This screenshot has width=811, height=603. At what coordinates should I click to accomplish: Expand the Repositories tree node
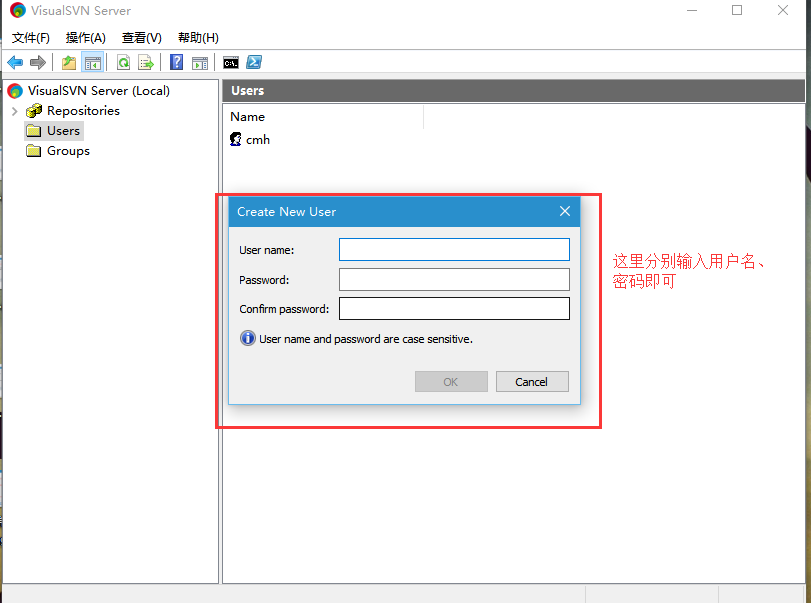pos(14,111)
